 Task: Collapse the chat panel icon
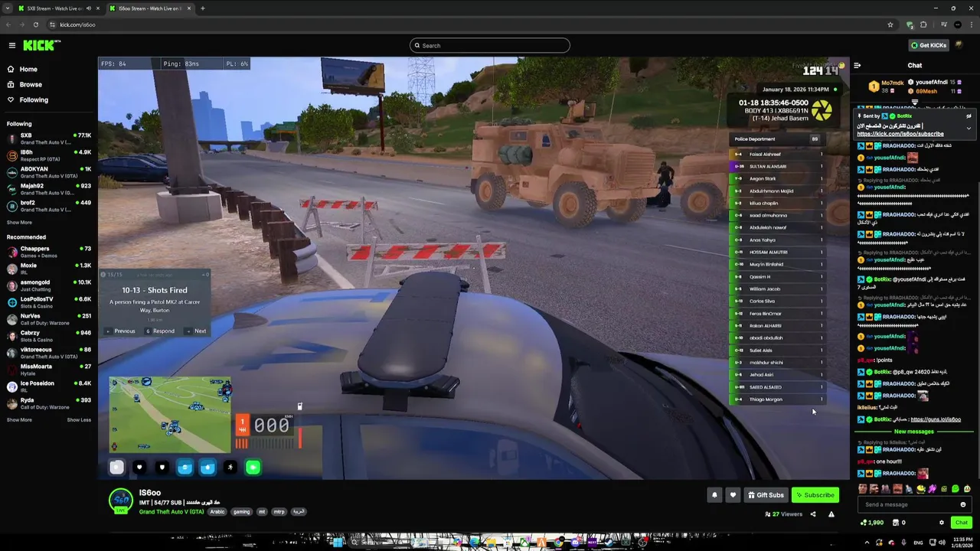coord(857,66)
